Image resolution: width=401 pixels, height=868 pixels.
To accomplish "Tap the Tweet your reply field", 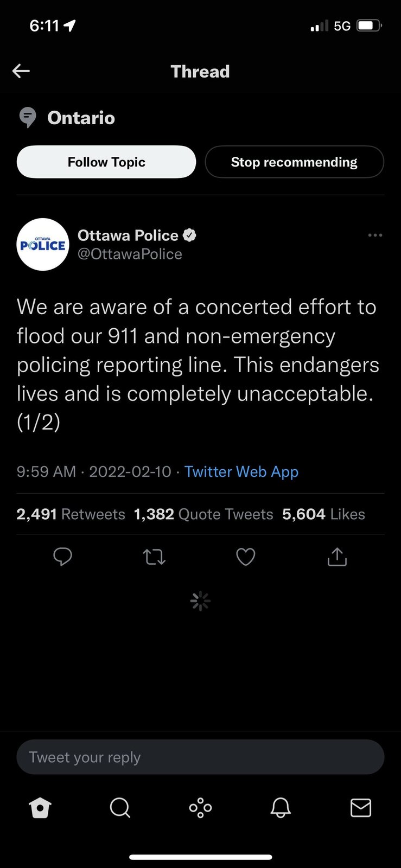I will [x=200, y=757].
